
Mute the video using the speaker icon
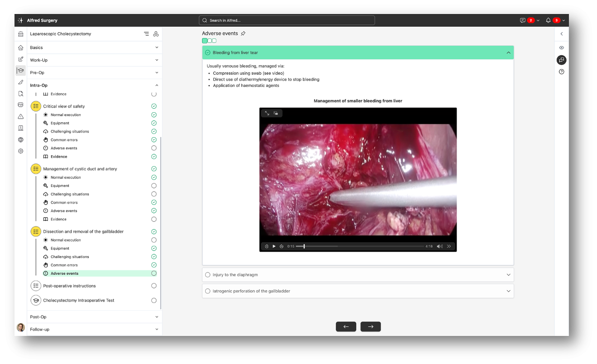[439, 246]
